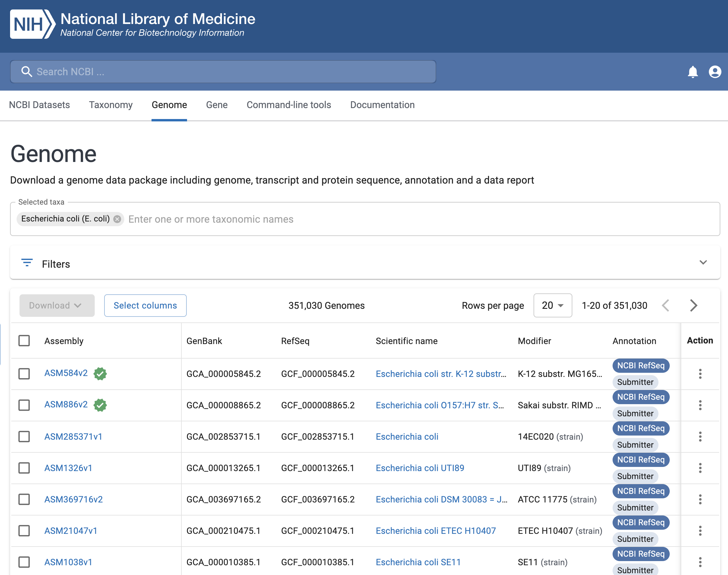
Task: Check the ASM1326v1 row checkbox
Action: click(24, 468)
